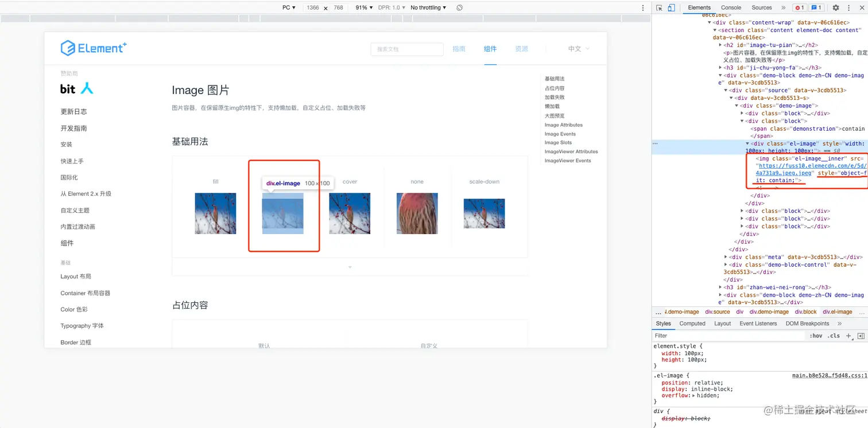Click the scale-down demo bird image
The width and height of the screenshot is (868, 428).
coord(484,213)
